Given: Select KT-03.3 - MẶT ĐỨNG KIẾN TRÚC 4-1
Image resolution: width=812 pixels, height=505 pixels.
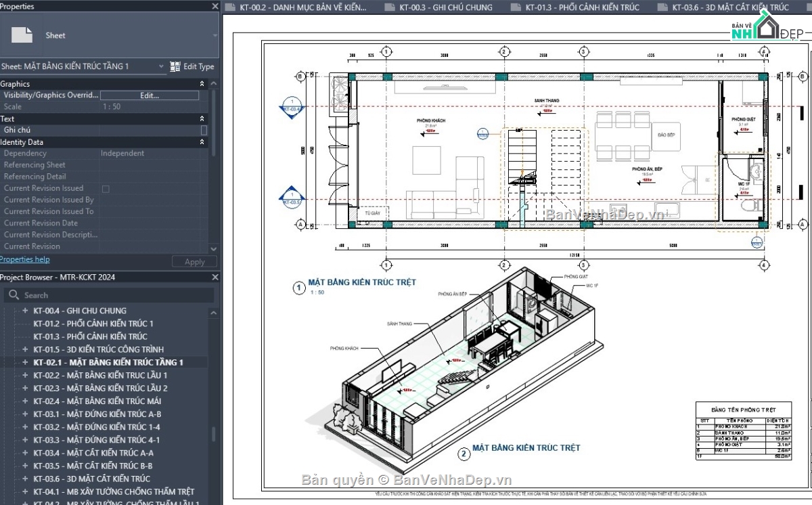Looking at the screenshot, I should coord(96,440).
